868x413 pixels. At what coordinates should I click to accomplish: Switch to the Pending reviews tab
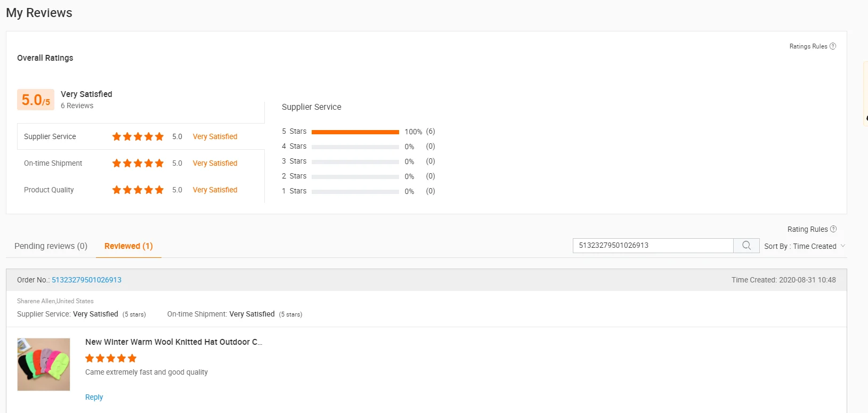(51, 246)
